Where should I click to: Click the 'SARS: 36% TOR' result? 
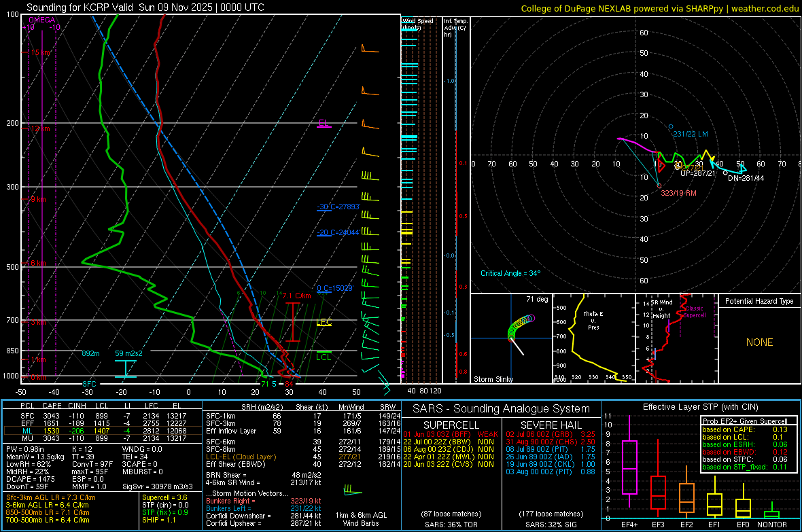point(451,525)
